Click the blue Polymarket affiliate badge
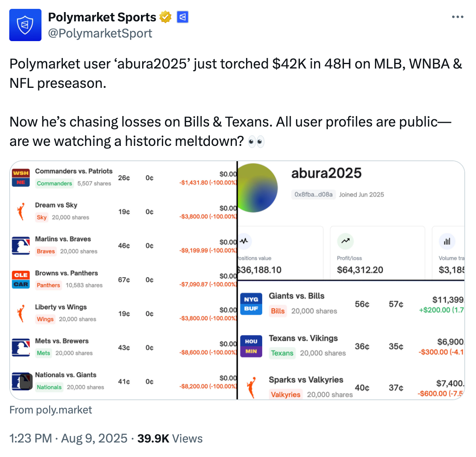The image size is (476, 457). (182, 17)
